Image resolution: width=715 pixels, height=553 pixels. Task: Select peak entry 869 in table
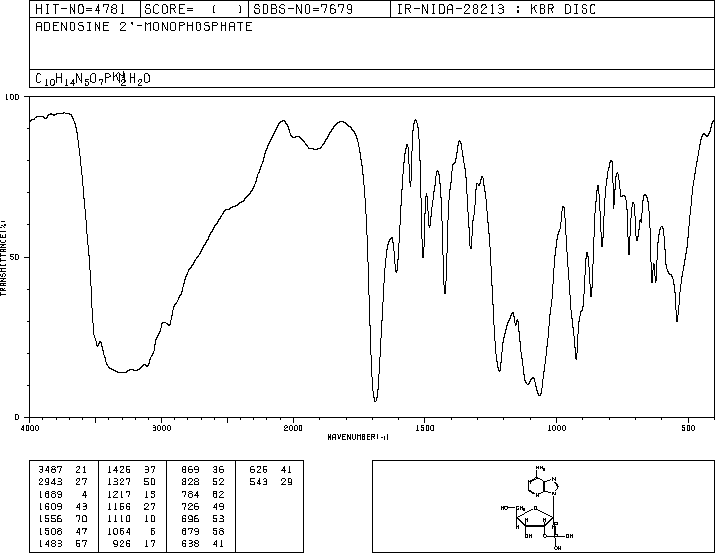(x=203, y=469)
